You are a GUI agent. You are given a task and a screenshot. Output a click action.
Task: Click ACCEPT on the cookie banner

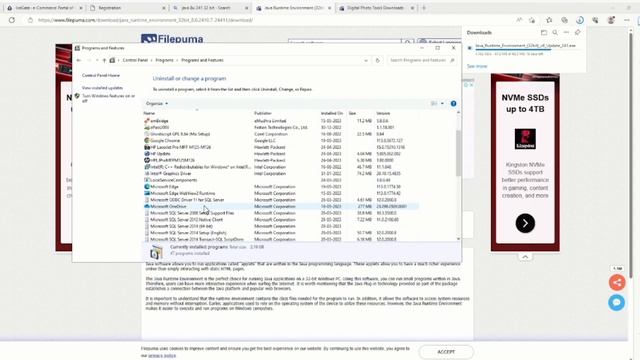pos(446,352)
